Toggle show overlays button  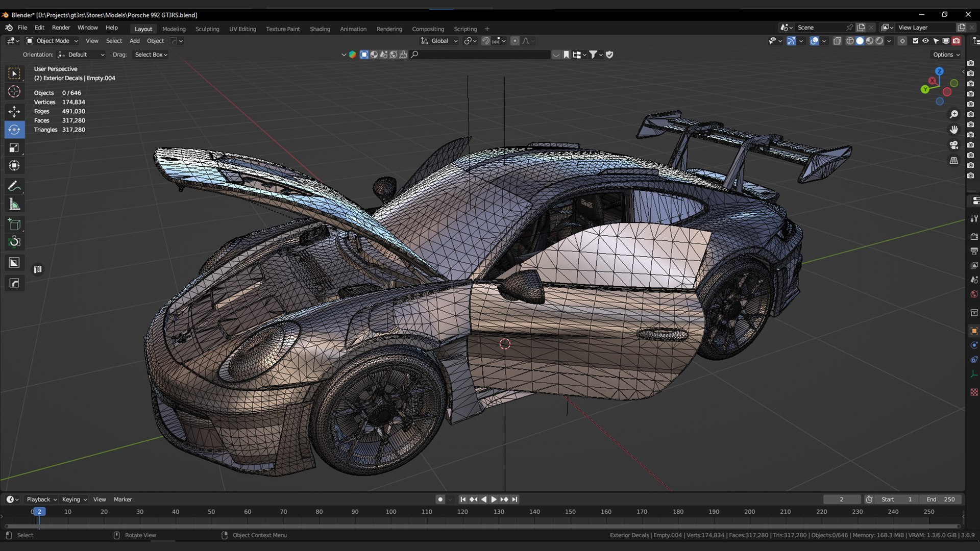tap(814, 41)
